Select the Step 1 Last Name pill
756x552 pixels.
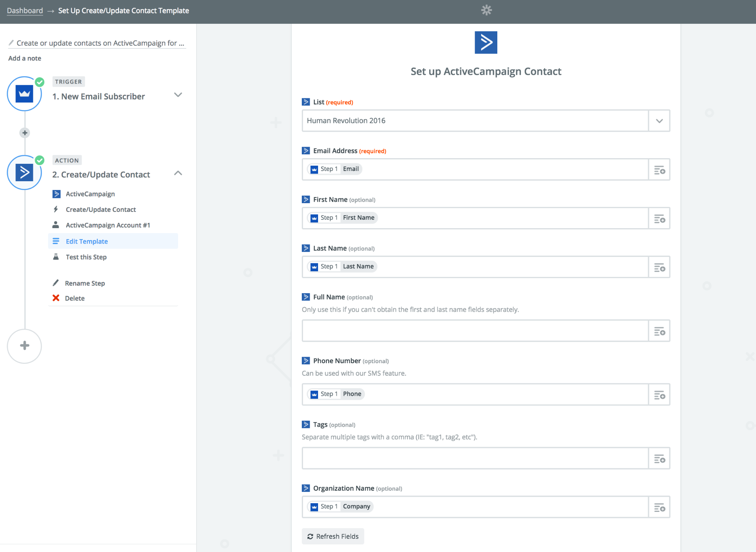342,267
